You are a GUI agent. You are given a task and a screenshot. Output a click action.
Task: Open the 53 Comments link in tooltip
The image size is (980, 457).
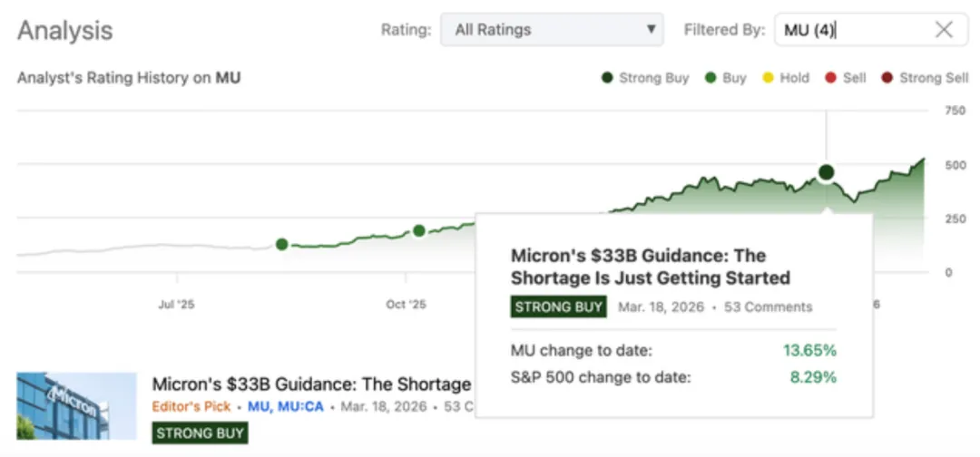(x=769, y=307)
